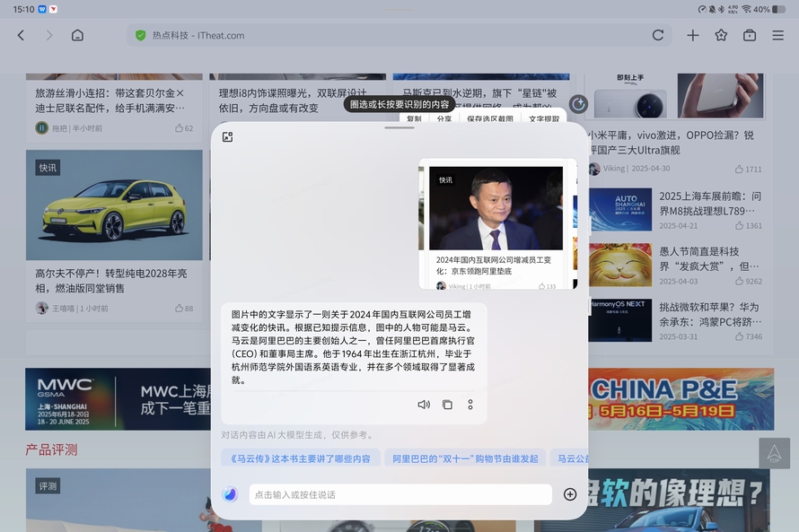The width and height of the screenshot is (799, 532).
Task: Tap the 评测 tag under 产品评测
Action: click(48, 486)
